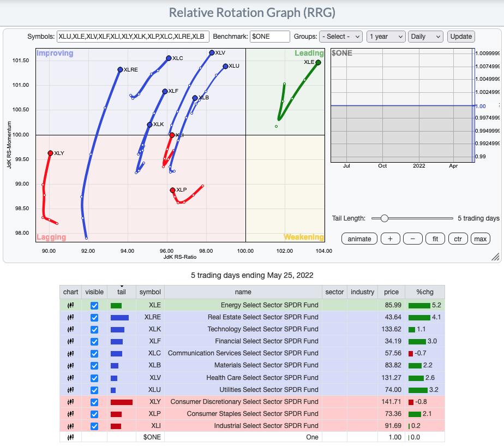
Task: Open the Groups select dropdown
Action: 341,37
